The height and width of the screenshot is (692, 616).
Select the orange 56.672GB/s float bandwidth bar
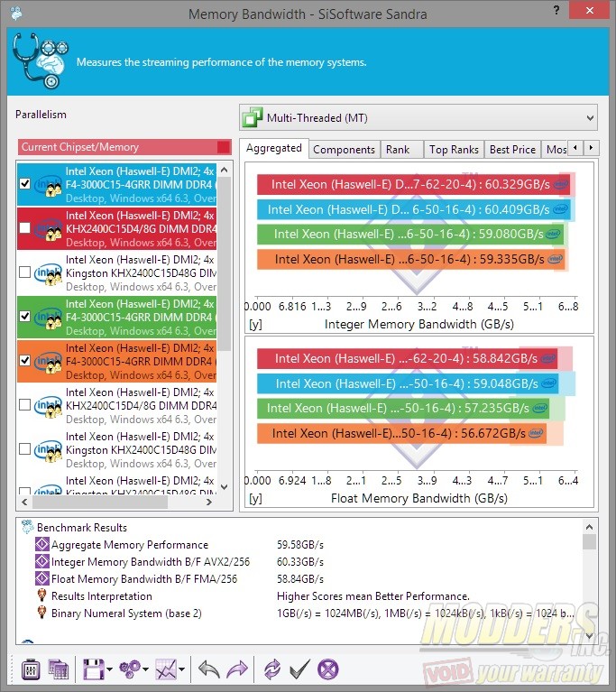tap(401, 433)
